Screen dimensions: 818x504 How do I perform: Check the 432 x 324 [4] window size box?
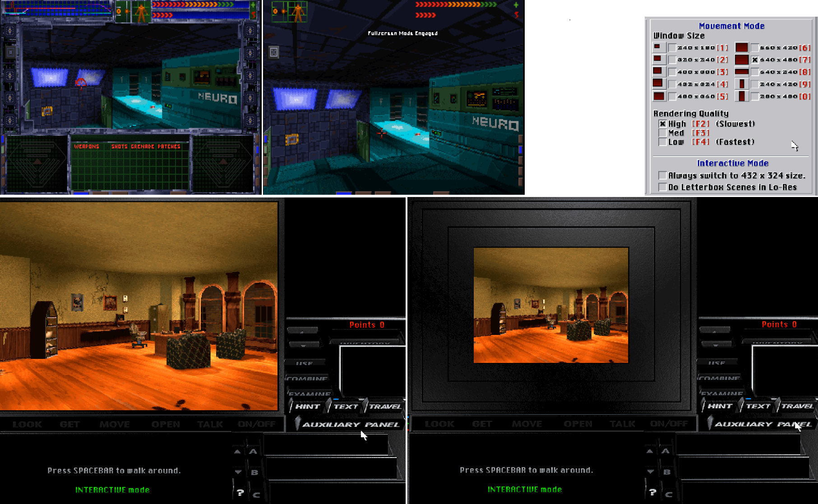pos(672,84)
